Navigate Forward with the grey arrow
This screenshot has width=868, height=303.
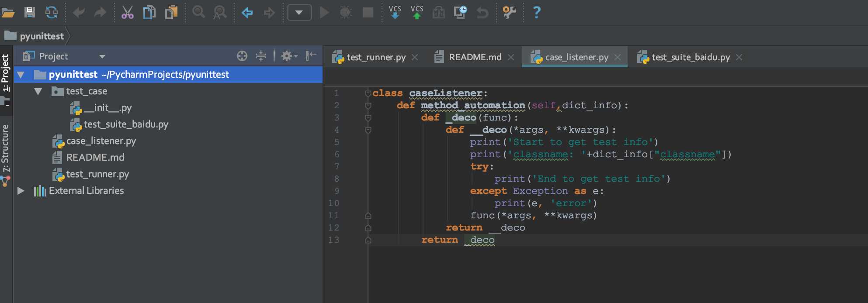point(269,13)
